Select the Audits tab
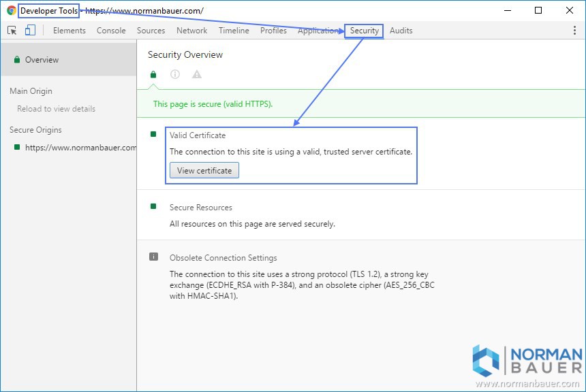 [x=401, y=31]
